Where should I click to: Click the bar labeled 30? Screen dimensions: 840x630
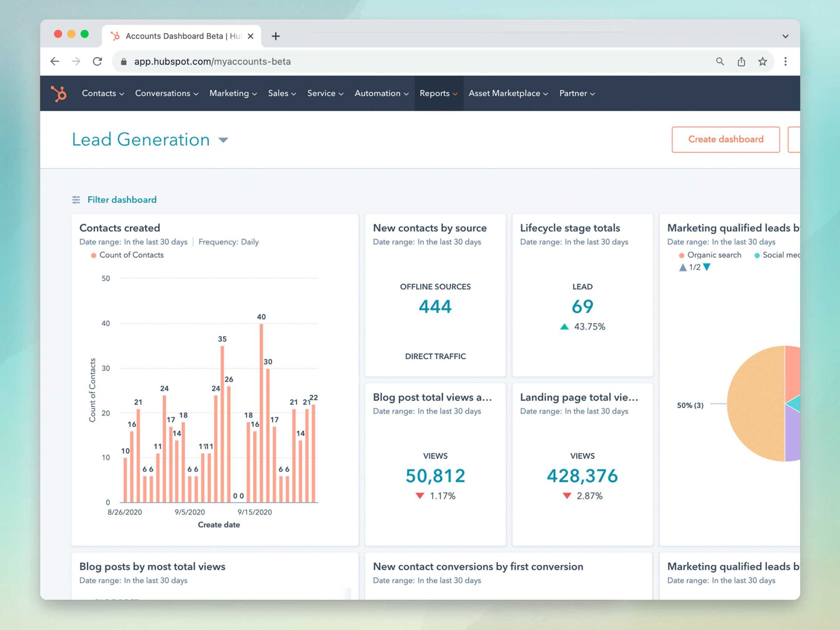268,435
